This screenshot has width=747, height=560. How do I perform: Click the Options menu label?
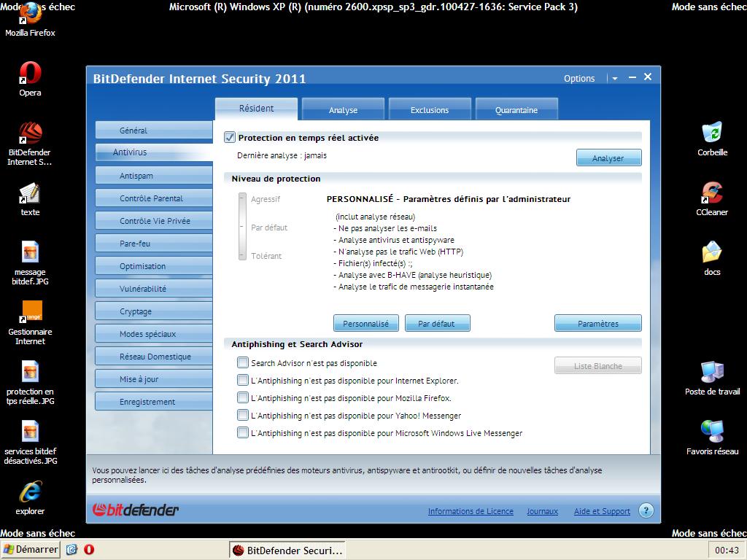pos(579,79)
